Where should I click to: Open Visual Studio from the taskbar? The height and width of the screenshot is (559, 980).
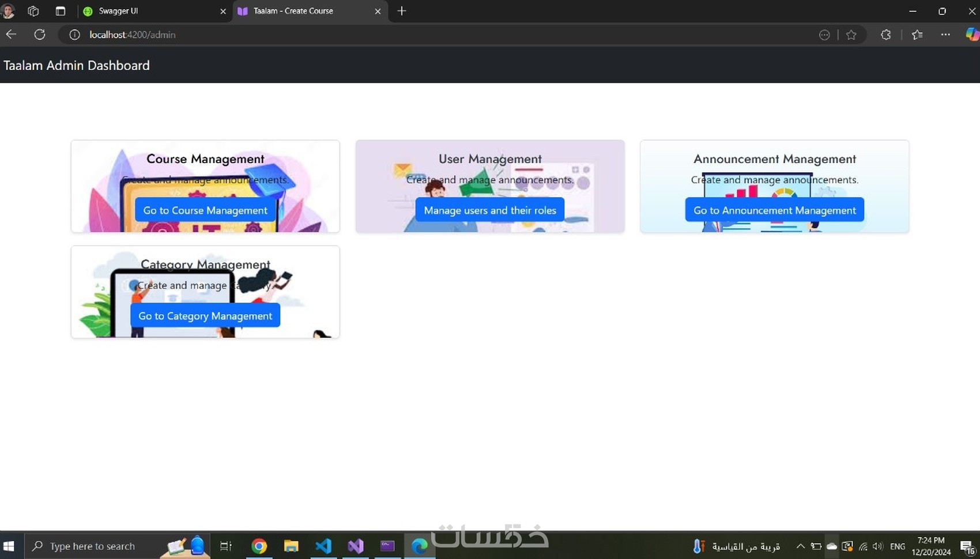[356, 546]
